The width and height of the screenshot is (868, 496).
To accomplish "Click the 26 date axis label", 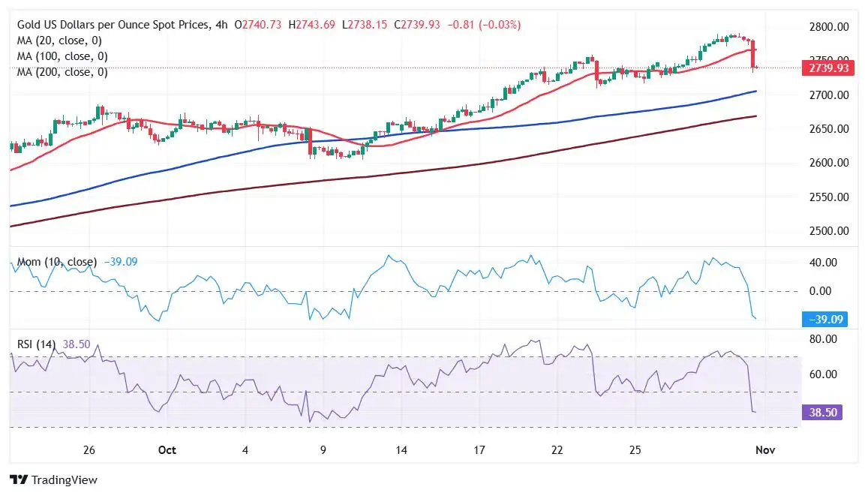I will coord(89,450).
